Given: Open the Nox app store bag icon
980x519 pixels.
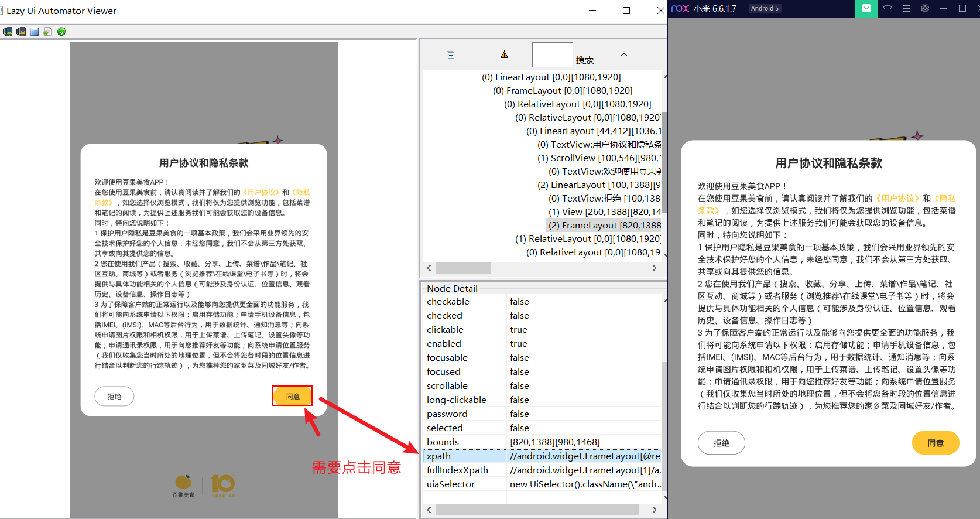Looking at the screenshot, I should click(866, 8).
